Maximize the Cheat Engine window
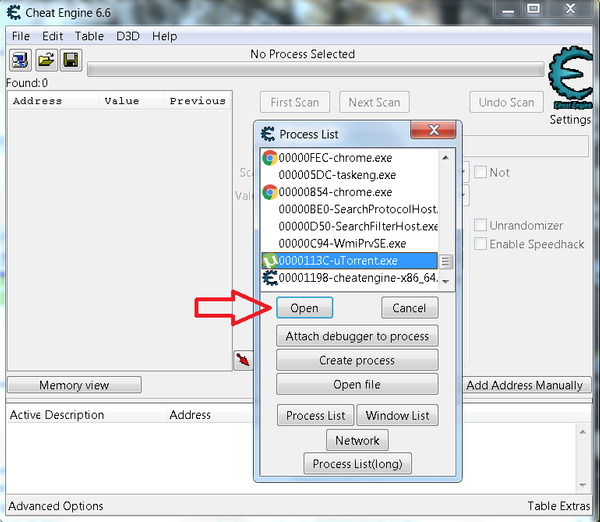Viewport: 600px width, 522px height. 533,9
